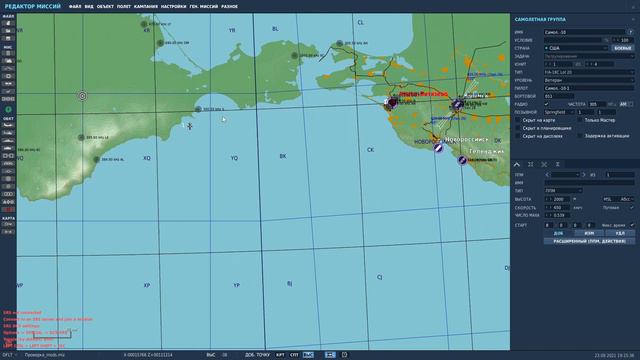Click the red delete object icon

pos(8,209)
